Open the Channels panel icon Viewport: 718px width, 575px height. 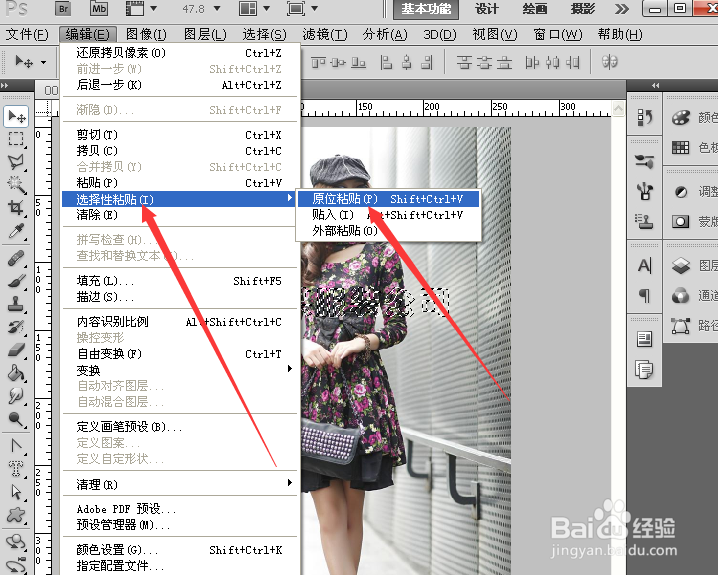[x=680, y=296]
